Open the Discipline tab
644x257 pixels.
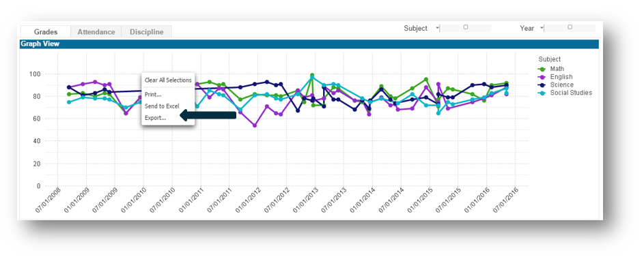(x=147, y=32)
